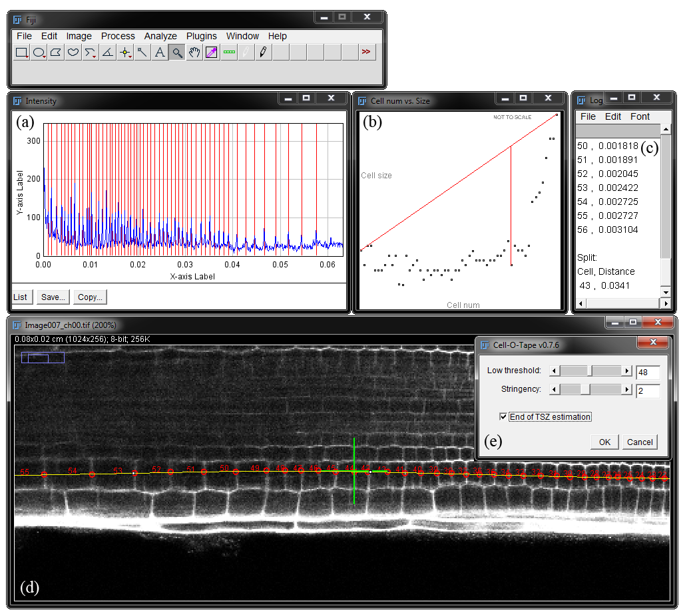Select the Wand tracing tool
Viewport: 685px width, 616px height.
coord(142,53)
